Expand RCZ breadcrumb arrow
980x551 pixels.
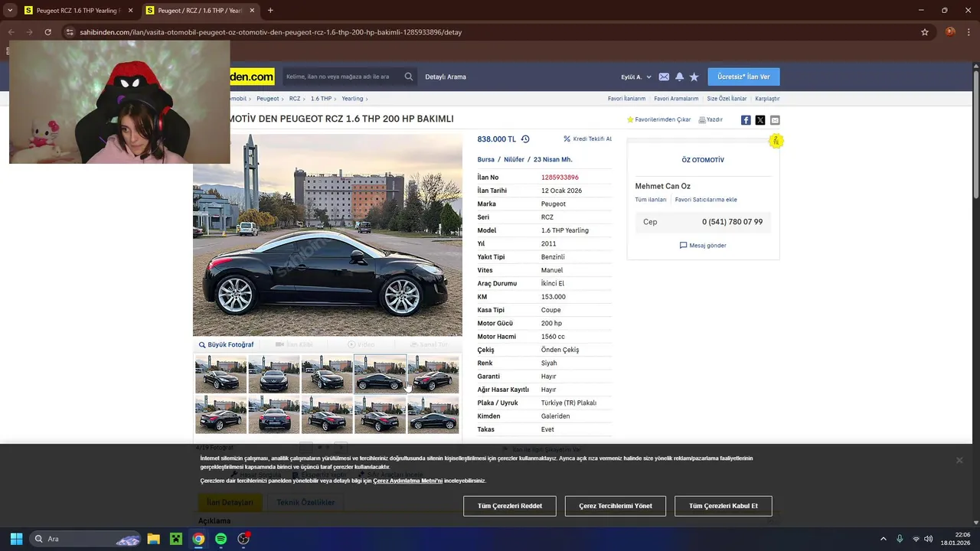click(x=304, y=99)
